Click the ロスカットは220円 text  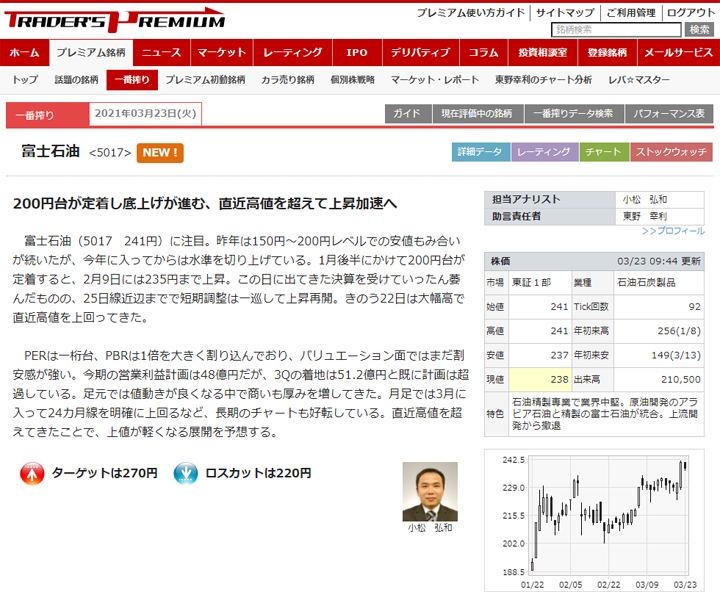point(258,474)
